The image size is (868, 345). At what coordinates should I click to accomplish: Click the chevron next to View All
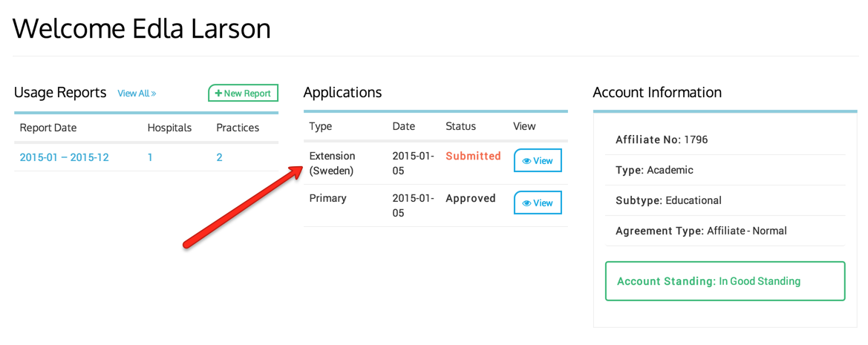pyautogui.click(x=154, y=94)
